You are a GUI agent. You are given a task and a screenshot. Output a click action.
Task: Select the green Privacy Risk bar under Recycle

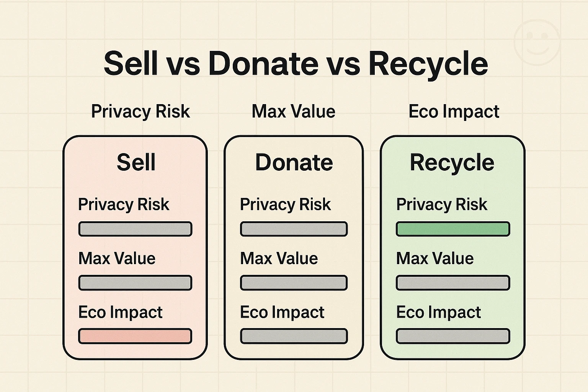point(453,229)
